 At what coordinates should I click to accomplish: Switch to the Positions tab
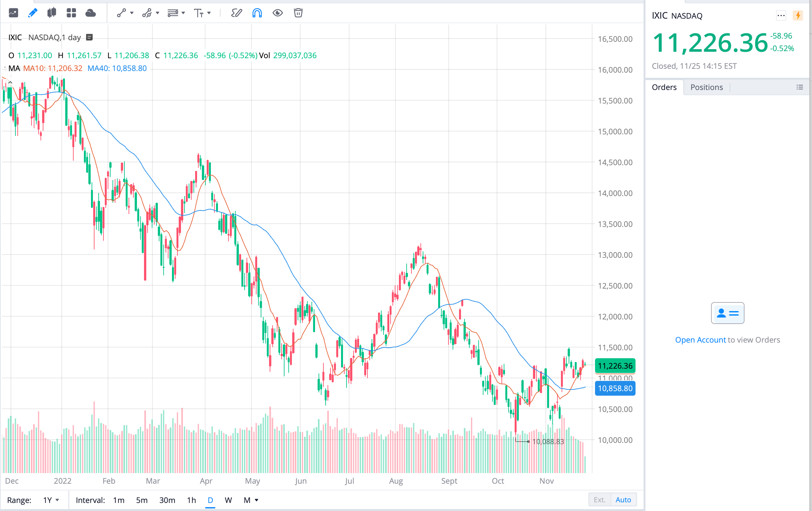pyautogui.click(x=706, y=87)
